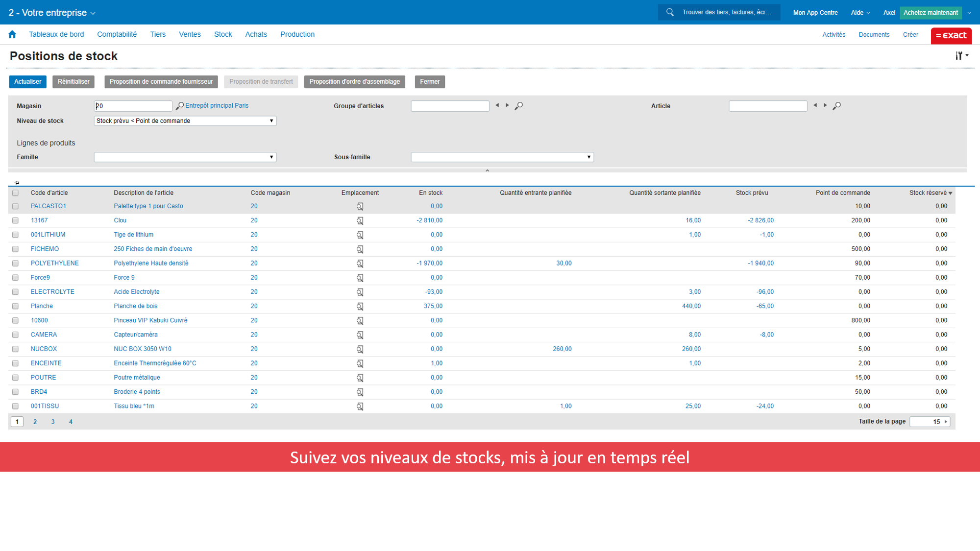Click the location icon for PALCASTO1
Screen dimensions: 980x551
tap(360, 206)
